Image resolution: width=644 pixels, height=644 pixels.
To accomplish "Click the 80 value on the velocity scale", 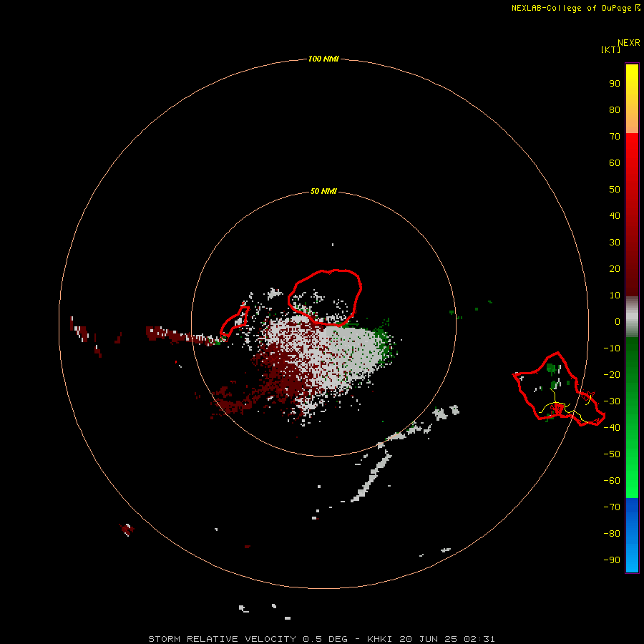I will click(x=615, y=109).
